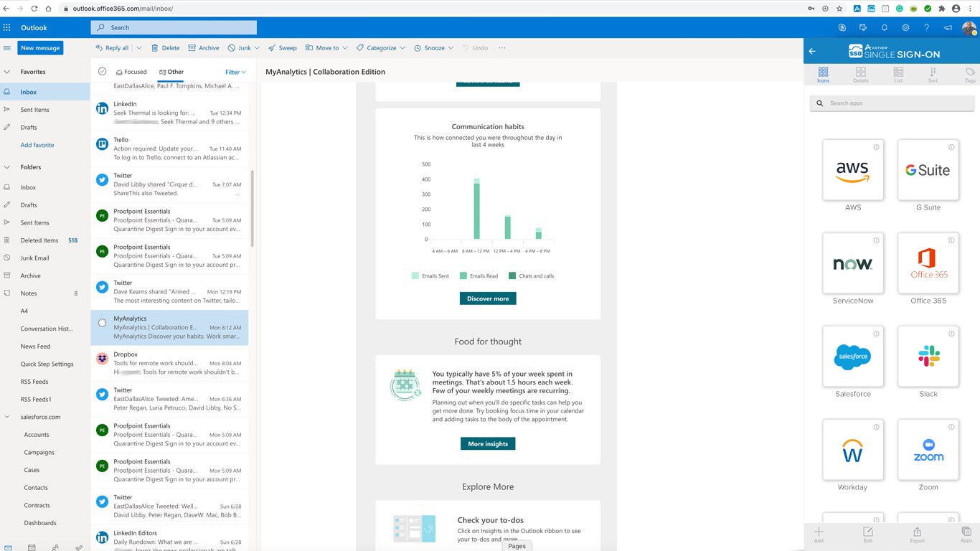Image resolution: width=980 pixels, height=551 pixels.
Task: Launch the G Suite app tile
Action: 928,170
